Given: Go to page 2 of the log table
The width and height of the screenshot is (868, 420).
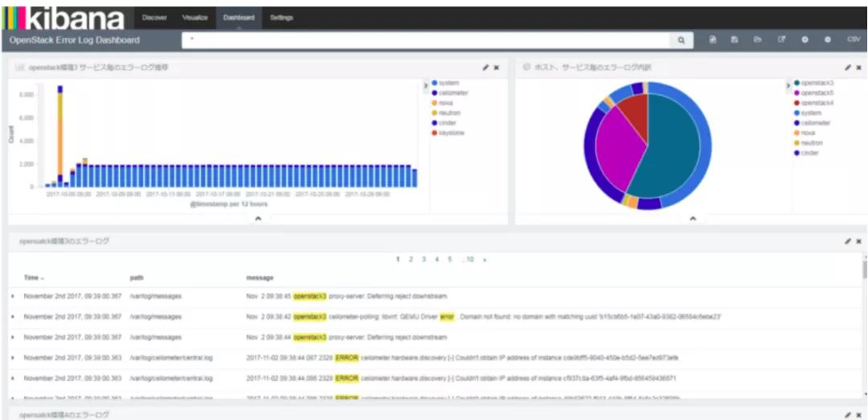Looking at the screenshot, I should 410,259.
